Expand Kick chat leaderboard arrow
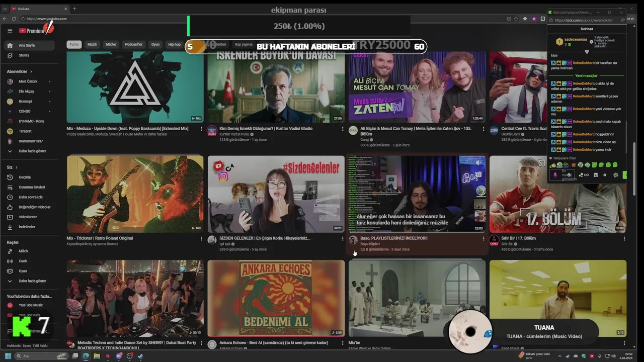Viewport: 644px width, 362px height. point(587,52)
